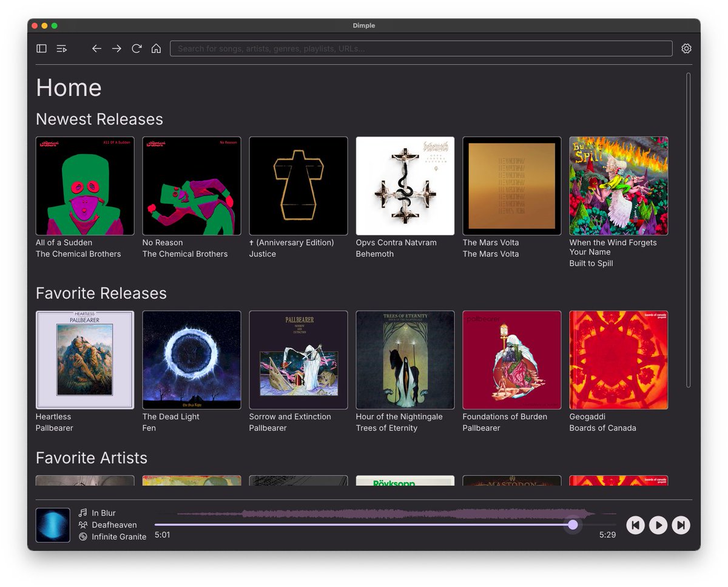Open the Fen artist link
728x587 pixels.
coord(149,428)
